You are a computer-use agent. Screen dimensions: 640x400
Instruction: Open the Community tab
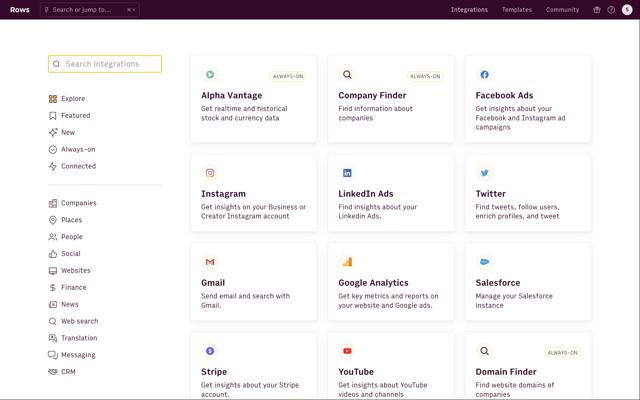[562, 10]
